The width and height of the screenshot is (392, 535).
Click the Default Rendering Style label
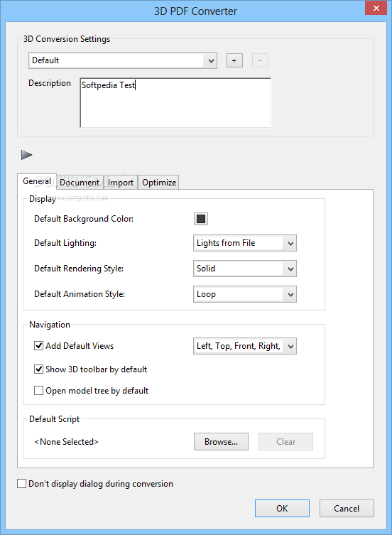pyautogui.click(x=79, y=269)
